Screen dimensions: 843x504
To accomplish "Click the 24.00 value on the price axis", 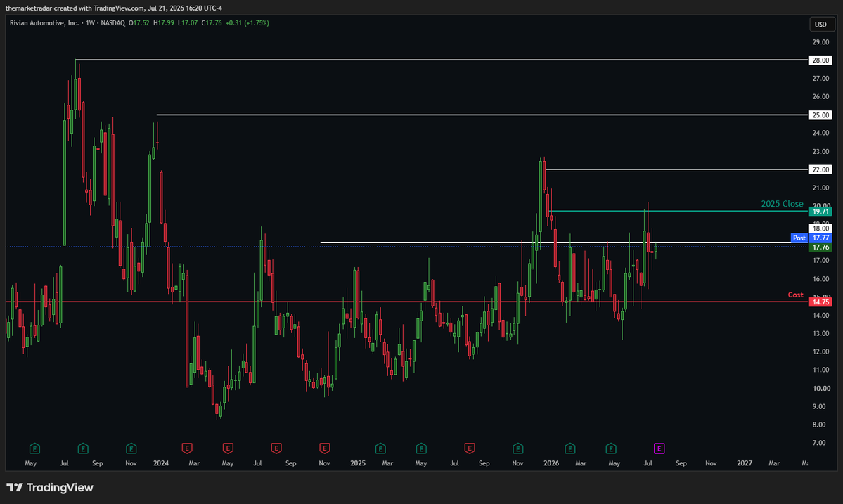I will 821,134.
